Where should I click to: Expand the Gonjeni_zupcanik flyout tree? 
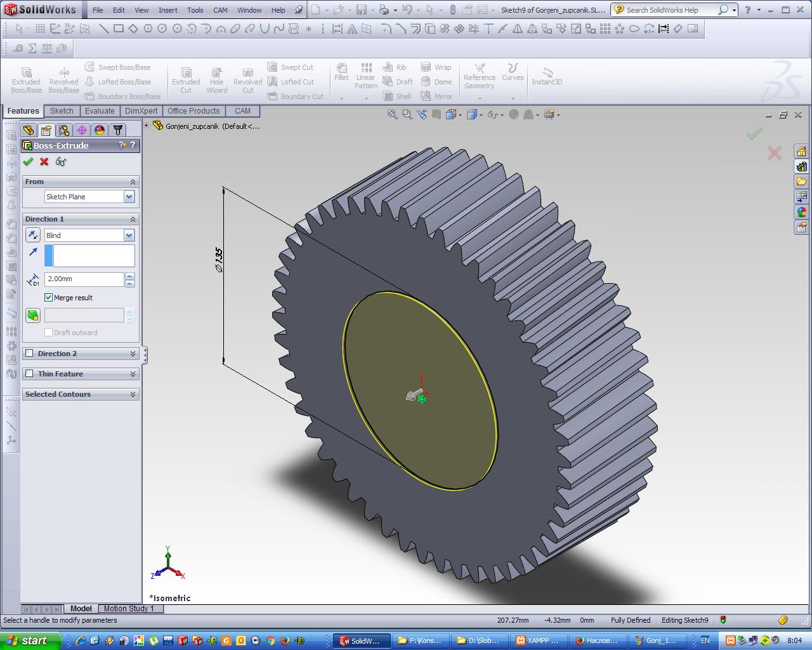(147, 126)
